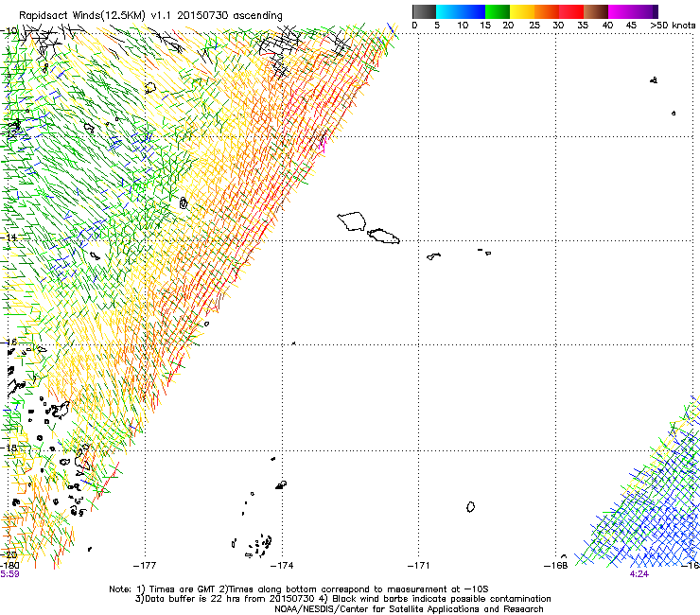Click the oval island outline near -171, -19
This screenshot has height=615, width=700.
(x=470, y=507)
